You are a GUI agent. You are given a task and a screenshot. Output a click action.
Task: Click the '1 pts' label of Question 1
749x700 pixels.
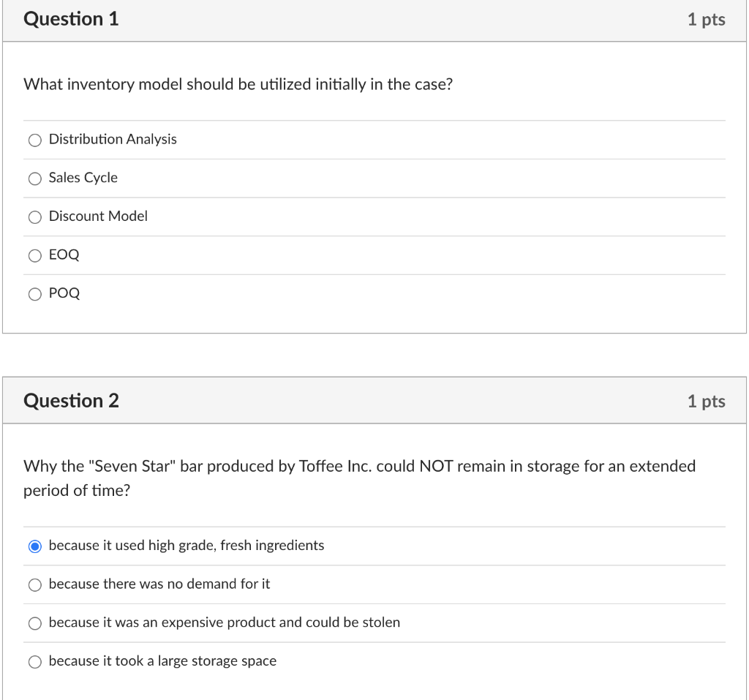click(x=706, y=20)
